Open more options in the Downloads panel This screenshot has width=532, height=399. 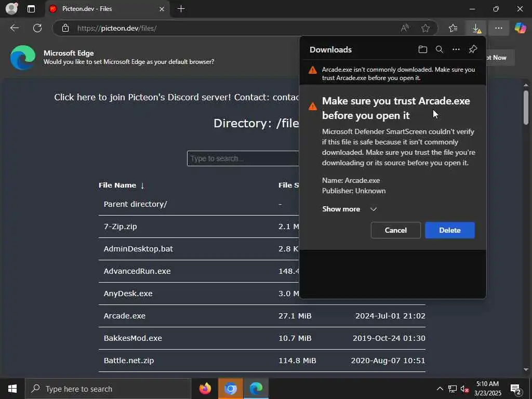coord(456,49)
